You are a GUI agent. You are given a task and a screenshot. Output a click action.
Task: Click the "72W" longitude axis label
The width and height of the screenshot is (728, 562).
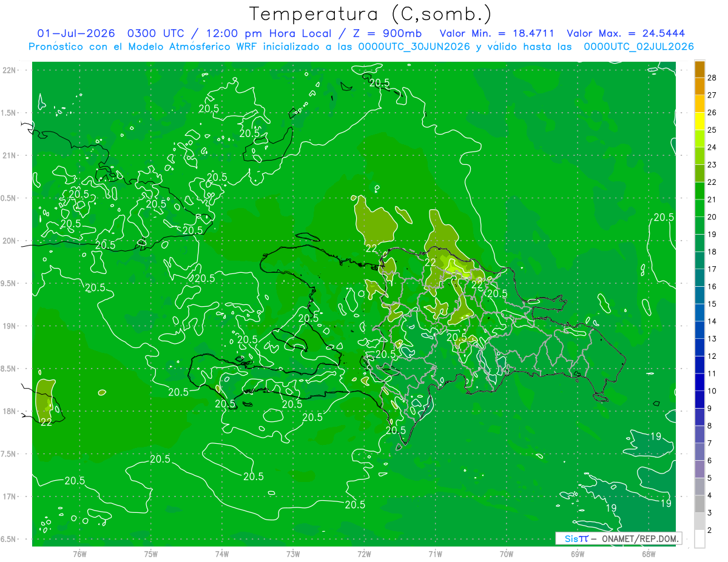click(x=364, y=554)
